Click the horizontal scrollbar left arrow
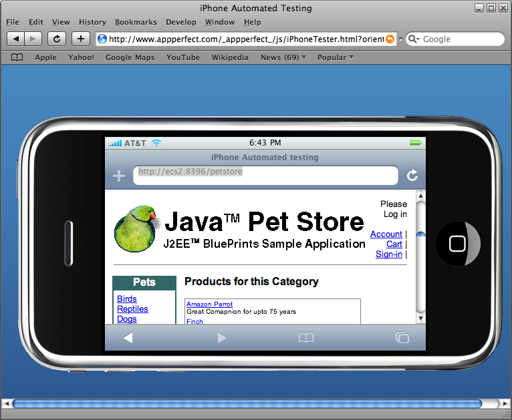Screen dimensions: 512x420 (x=5, y=404)
